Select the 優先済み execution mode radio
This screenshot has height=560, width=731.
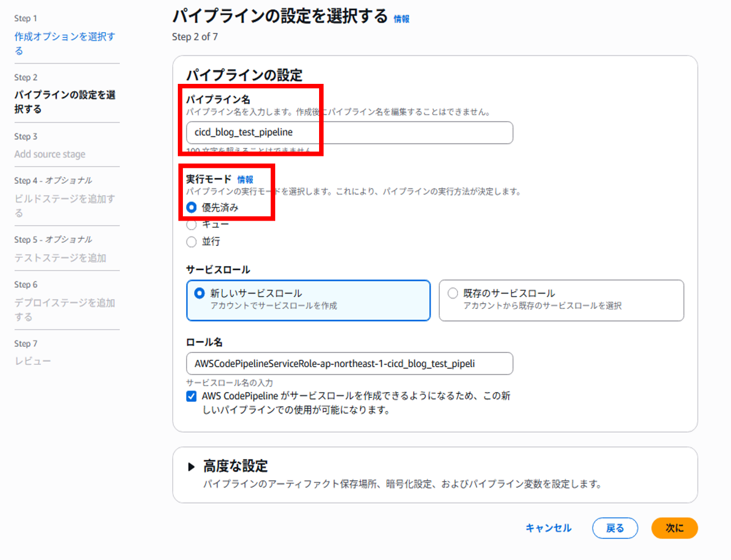[x=191, y=208]
